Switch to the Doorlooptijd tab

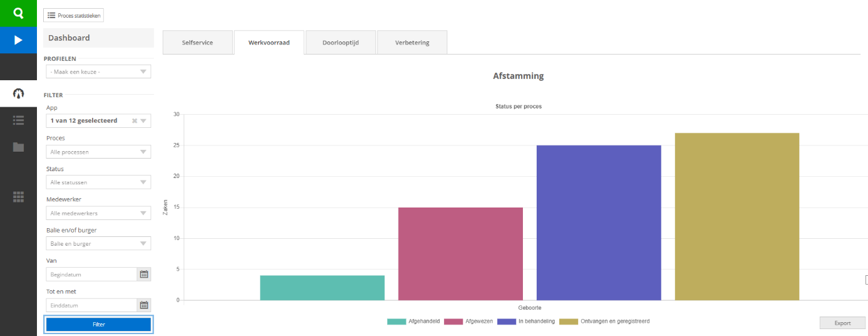[x=340, y=43]
